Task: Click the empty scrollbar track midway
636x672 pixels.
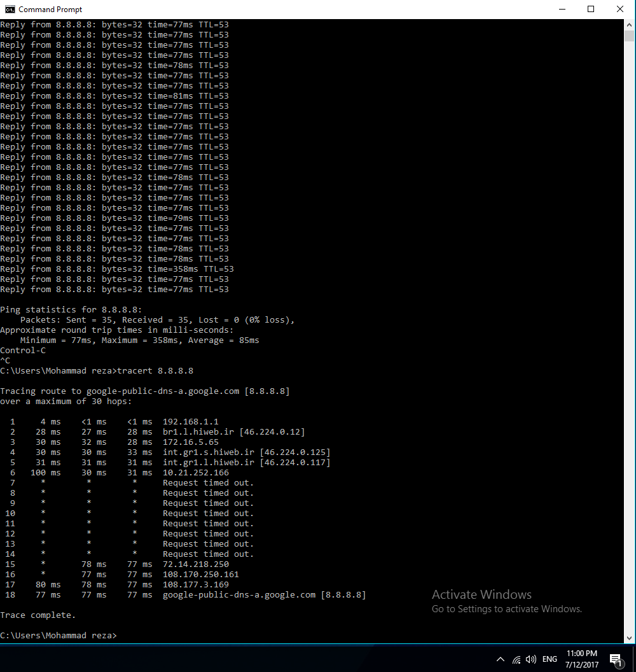Action: pos(630,331)
